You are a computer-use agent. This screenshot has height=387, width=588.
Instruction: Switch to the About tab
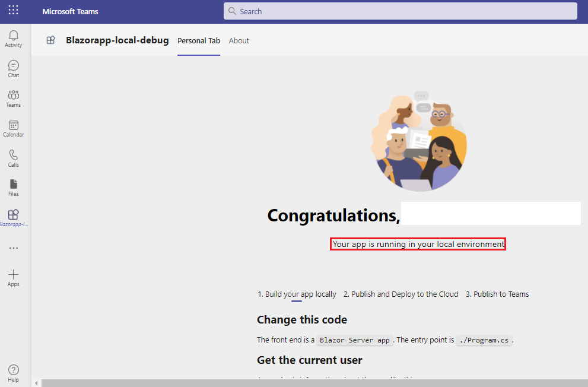tap(239, 40)
